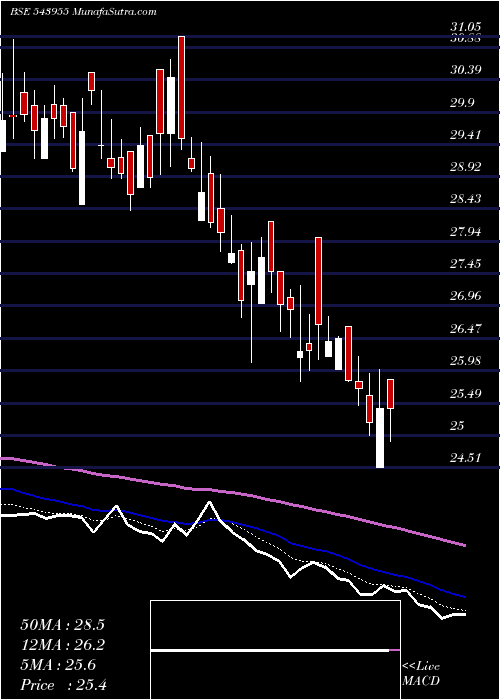The image size is (500, 700).
Task: Click the BSE 543955 MunafaSutra.com title
Action: [83, 12]
